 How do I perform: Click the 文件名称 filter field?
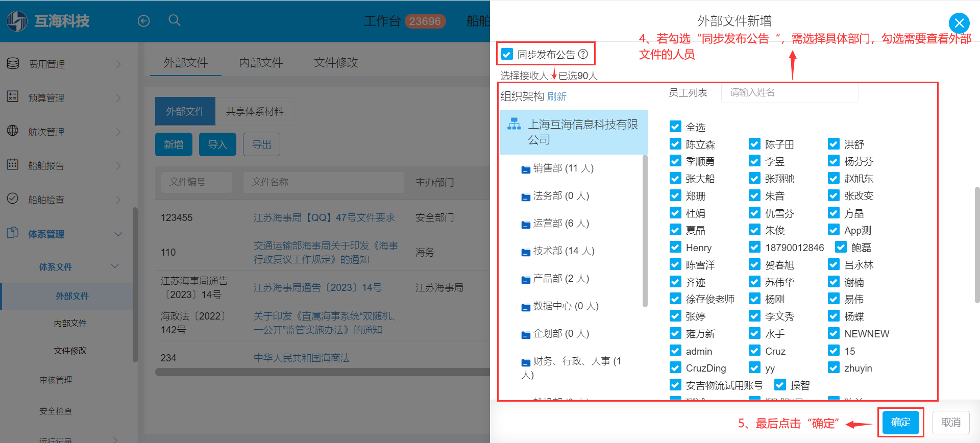coord(324,182)
